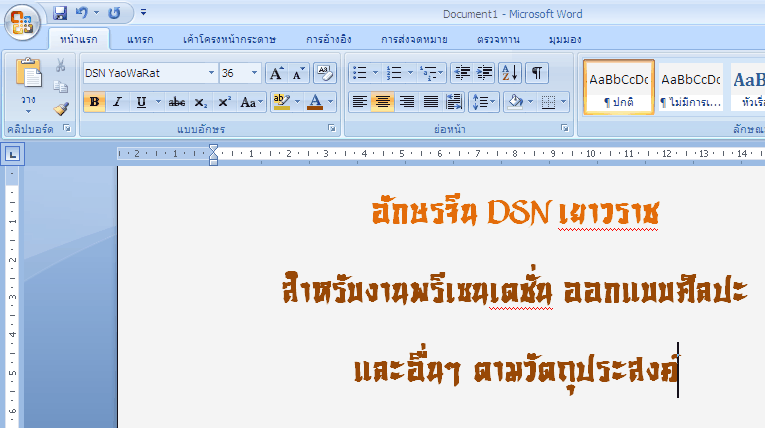This screenshot has height=428, width=765.
Task: Click the Office button
Action: point(22,22)
